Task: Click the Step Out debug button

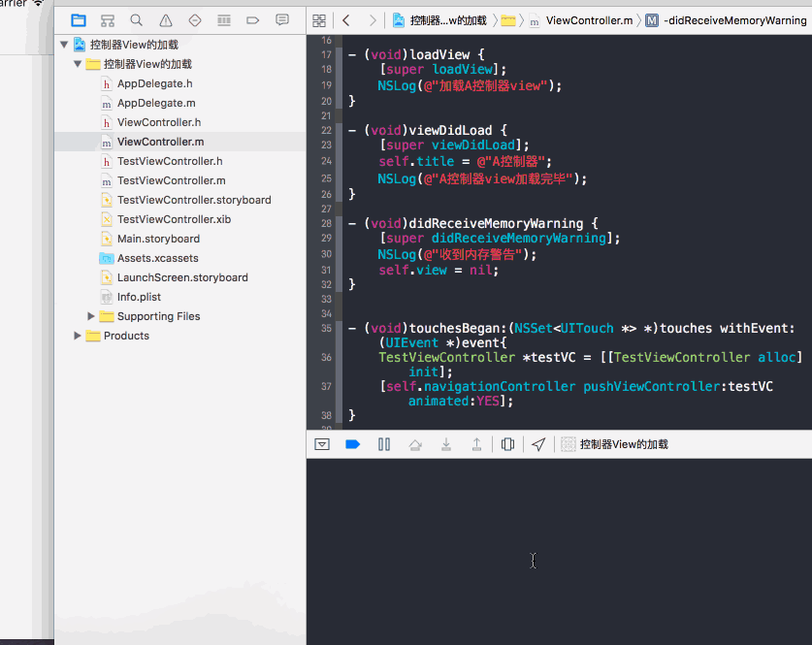Action: [476, 444]
